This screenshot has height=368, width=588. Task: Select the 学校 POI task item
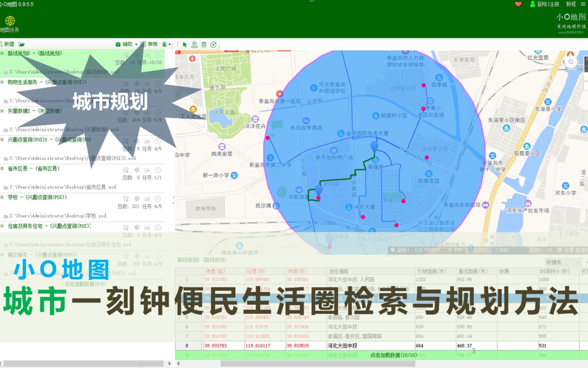coord(82,207)
